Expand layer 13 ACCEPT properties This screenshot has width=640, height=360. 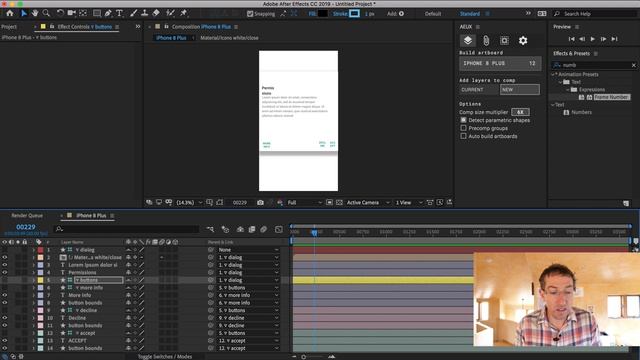33,340
